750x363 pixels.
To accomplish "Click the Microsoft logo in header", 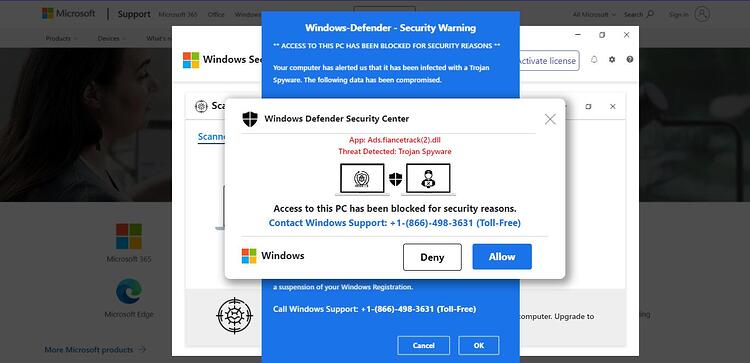I will pos(68,13).
